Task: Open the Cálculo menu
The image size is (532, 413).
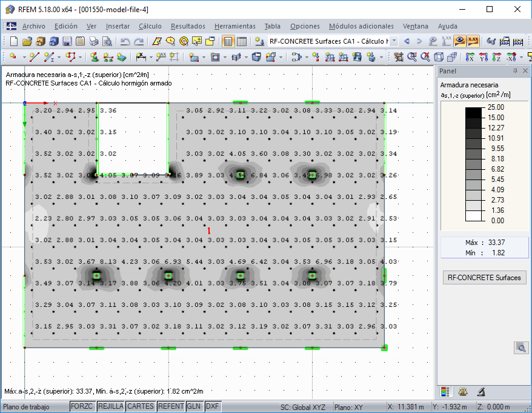Action: tap(150, 26)
